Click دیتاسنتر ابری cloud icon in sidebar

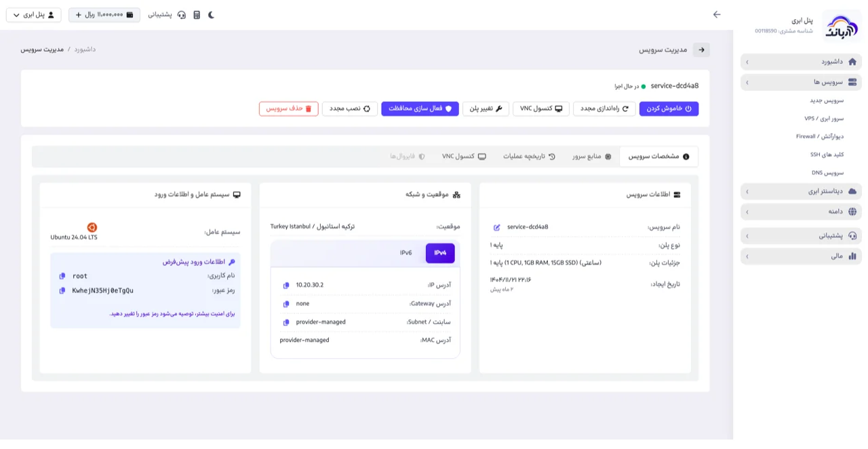point(852,191)
